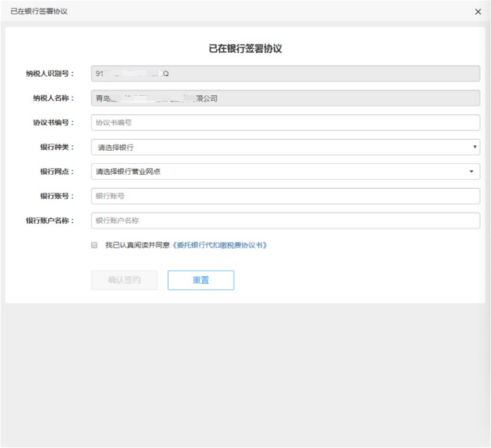The height and width of the screenshot is (448, 491).
Task: Select the 银行账户名称 input field
Action: click(285, 221)
